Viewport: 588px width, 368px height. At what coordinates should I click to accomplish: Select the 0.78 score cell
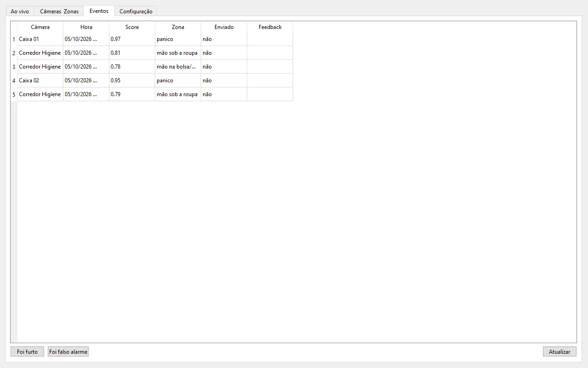pos(132,67)
